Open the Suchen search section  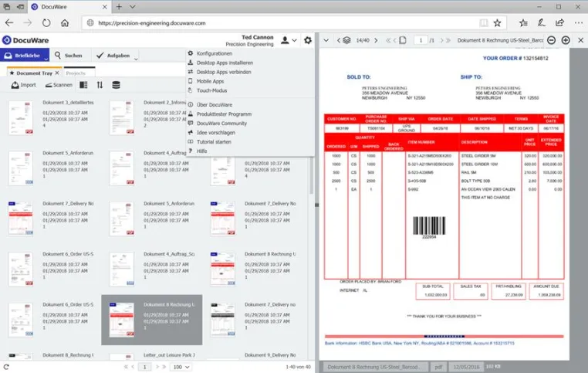click(68, 56)
